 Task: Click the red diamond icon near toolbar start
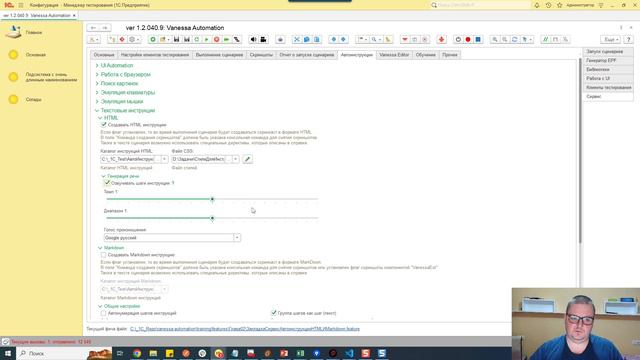pyautogui.click(x=122, y=40)
